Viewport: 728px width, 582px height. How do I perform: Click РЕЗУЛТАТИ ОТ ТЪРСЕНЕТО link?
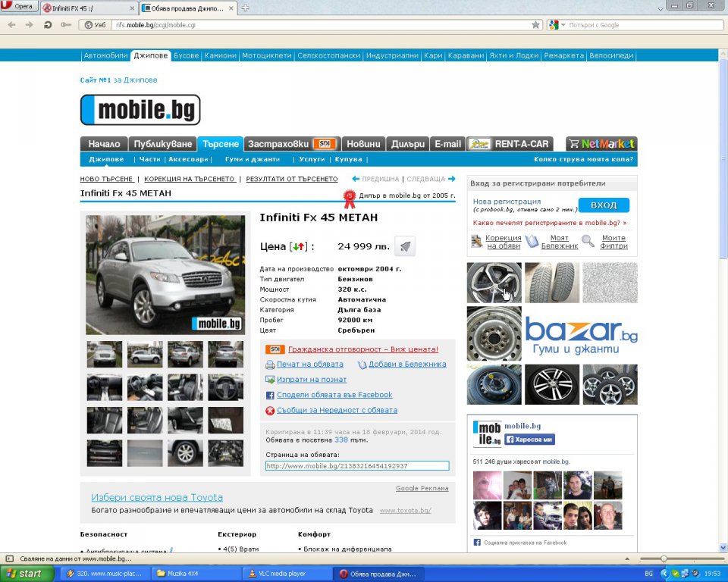291,179
